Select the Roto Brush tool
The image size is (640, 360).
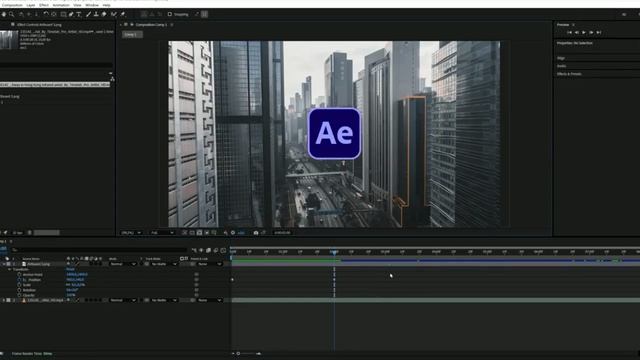click(114, 14)
